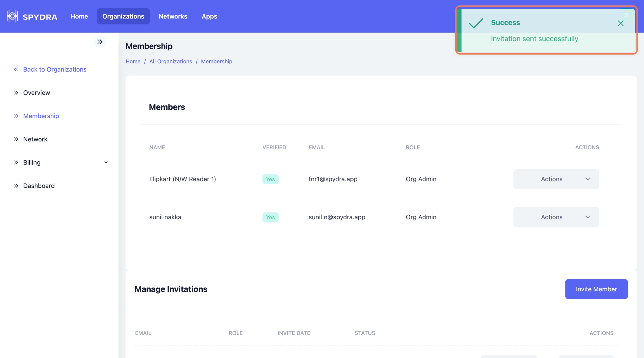The width and height of the screenshot is (644, 358).
Task: Select Home in the top navigation bar
Action: point(79,16)
